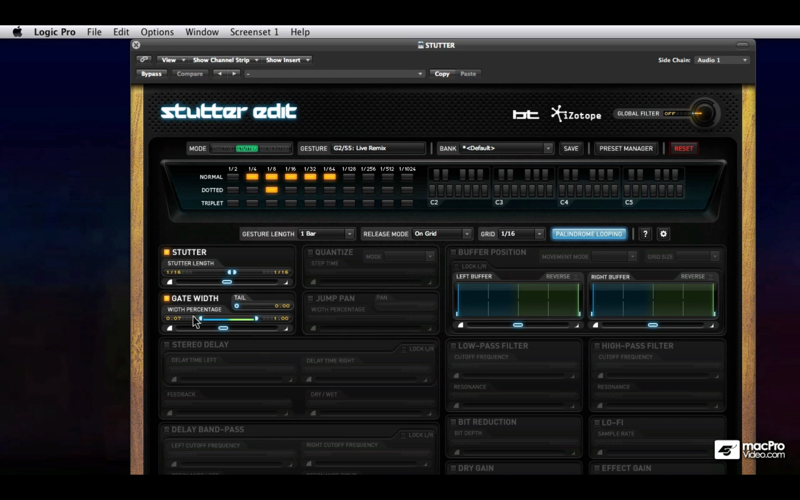Click Right Buffer curve start ramp icon
The width and height of the screenshot is (800, 500).
click(595, 325)
